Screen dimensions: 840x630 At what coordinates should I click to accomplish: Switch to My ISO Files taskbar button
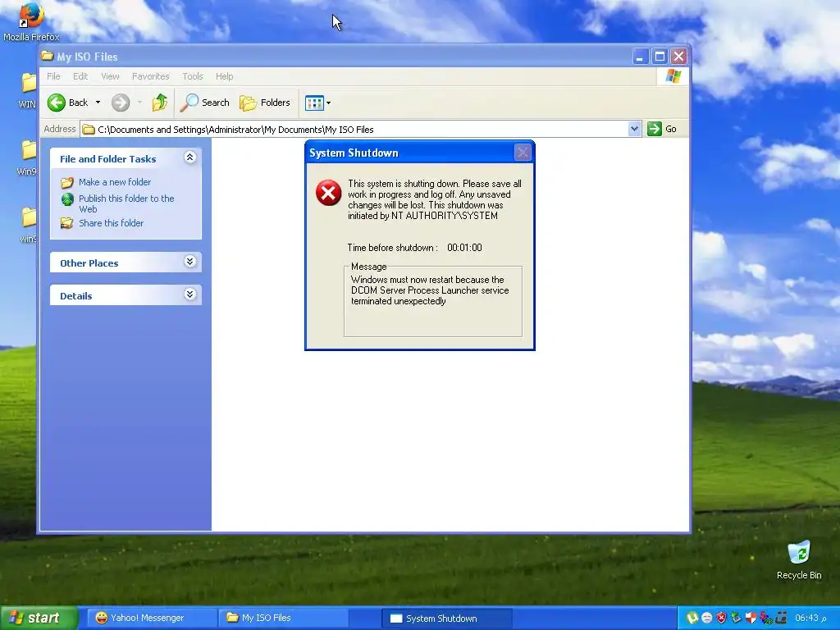(x=283, y=619)
